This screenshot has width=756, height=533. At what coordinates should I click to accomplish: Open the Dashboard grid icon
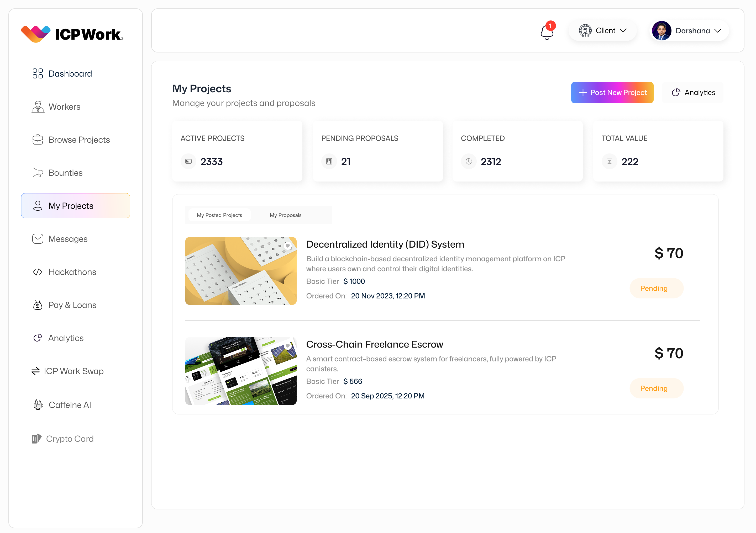pos(38,73)
